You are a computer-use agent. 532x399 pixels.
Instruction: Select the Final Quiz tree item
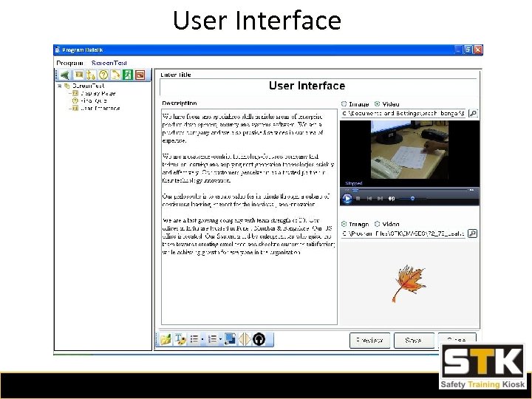click(94, 100)
